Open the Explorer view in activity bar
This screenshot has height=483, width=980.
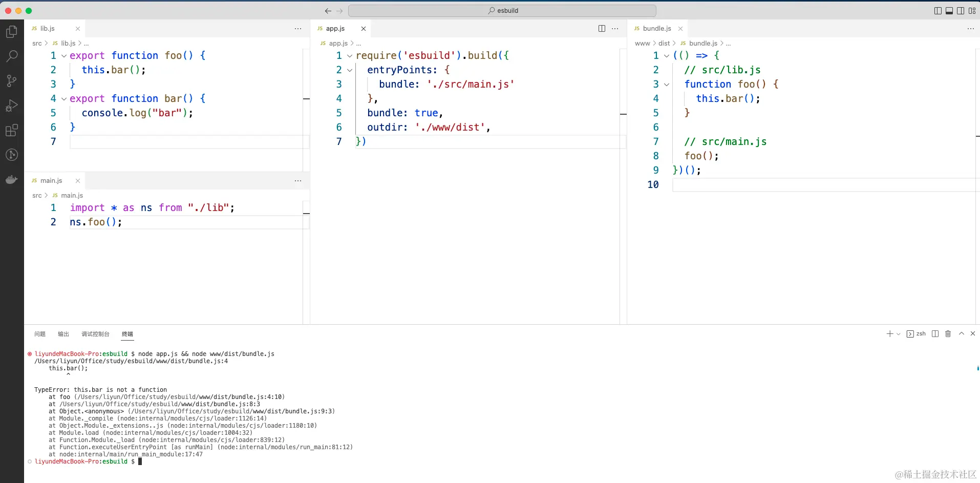coord(11,32)
